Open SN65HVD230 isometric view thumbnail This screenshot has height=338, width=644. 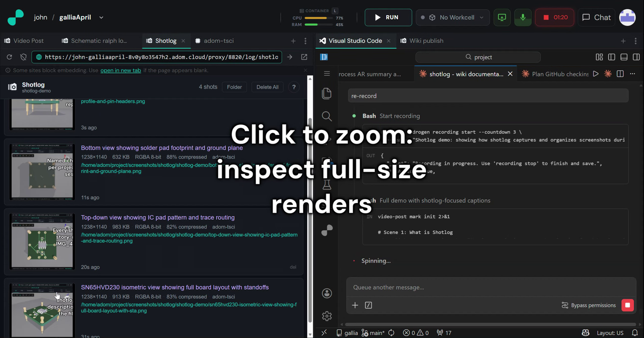point(42,310)
